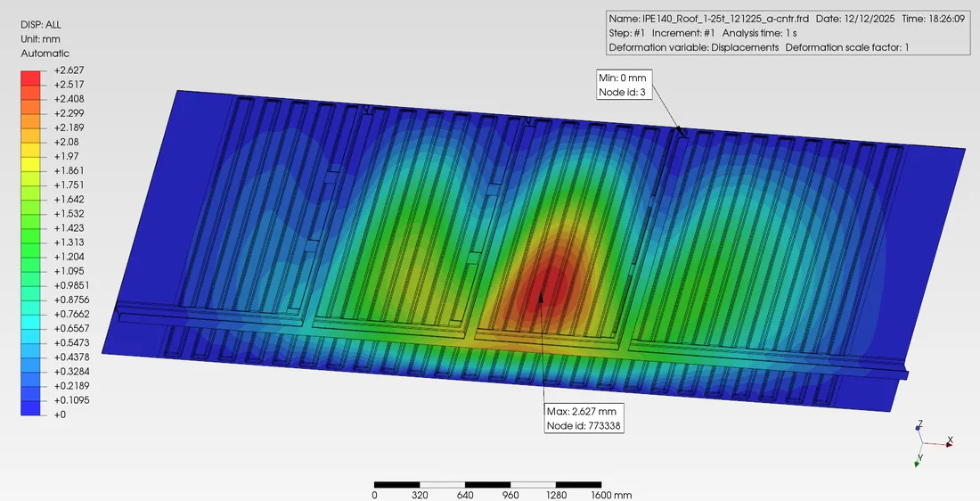Screen dimensions: 980x501
Task: Select legend value +0.8756
Action: [x=71, y=300]
